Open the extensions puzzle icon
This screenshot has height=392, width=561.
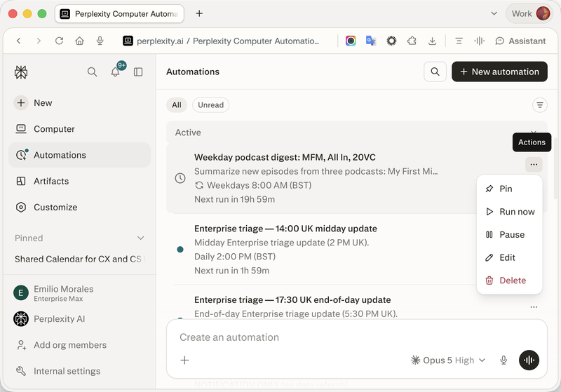click(x=412, y=41)
